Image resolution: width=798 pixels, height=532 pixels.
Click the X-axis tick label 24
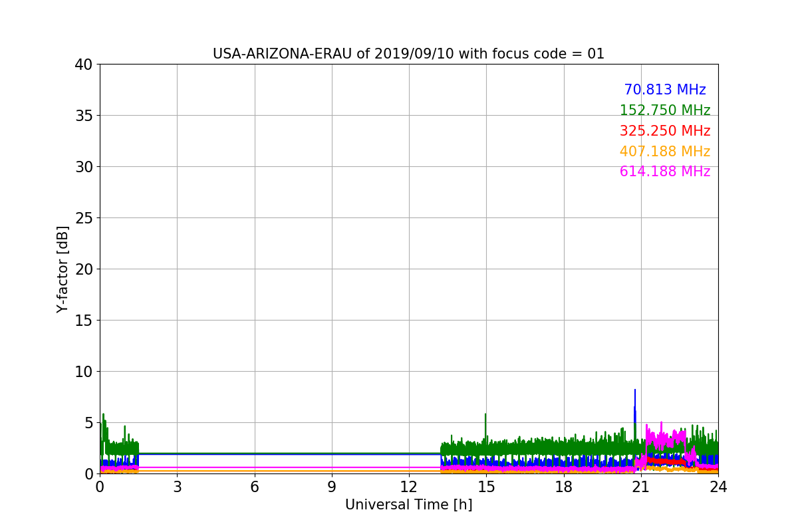(x=718, y=487)
